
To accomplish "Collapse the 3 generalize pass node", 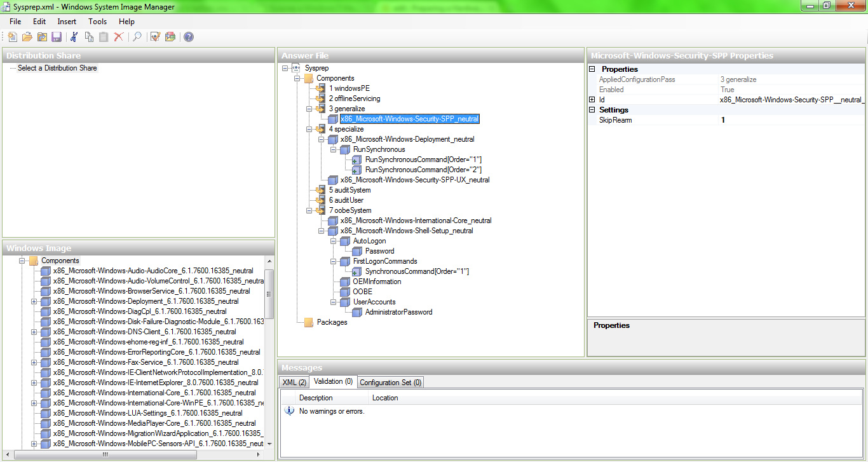I will coord(309,109).
